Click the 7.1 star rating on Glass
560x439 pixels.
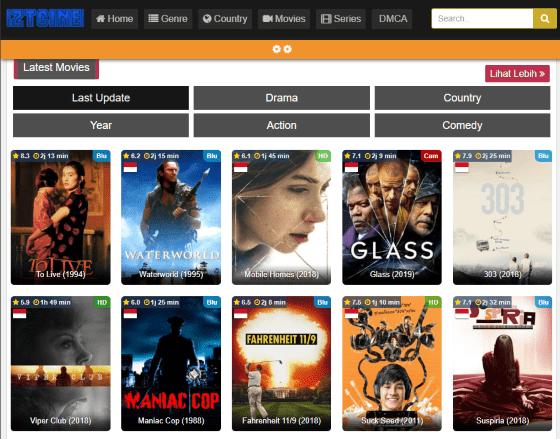(x=353, y=156)
